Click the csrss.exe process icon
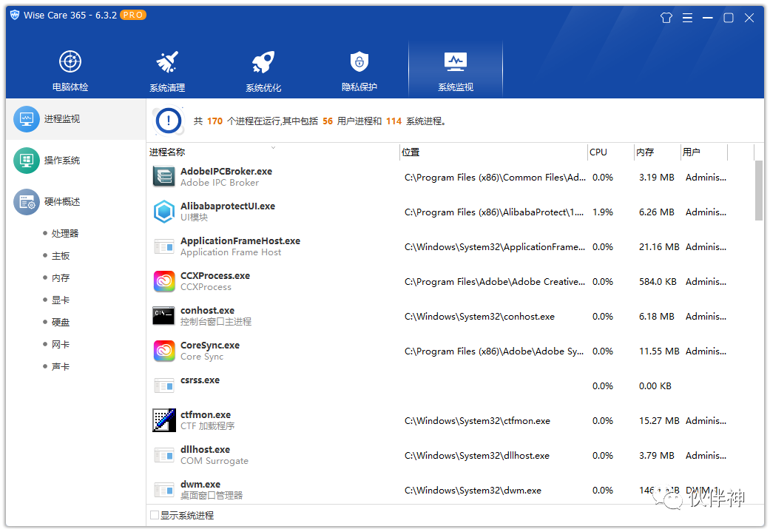The image size is (770, 532). pyautogui.click(x=164, y=385)
